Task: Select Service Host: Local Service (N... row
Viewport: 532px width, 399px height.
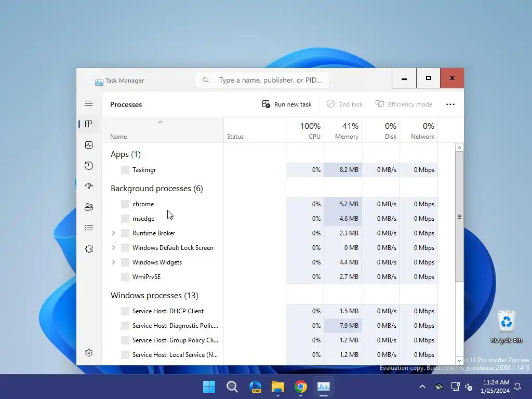Action: tap(270, 355)
